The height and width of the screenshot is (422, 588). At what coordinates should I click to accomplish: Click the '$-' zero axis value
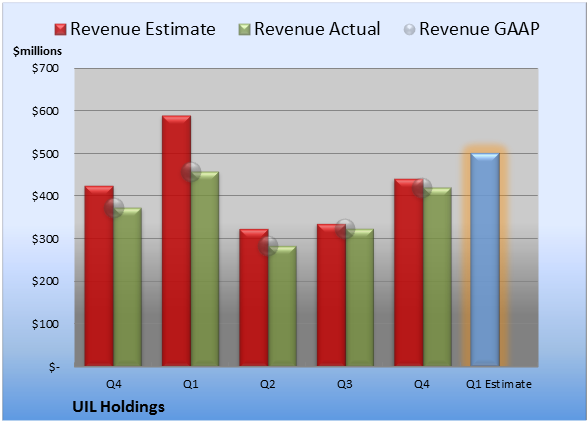point(54,367)
